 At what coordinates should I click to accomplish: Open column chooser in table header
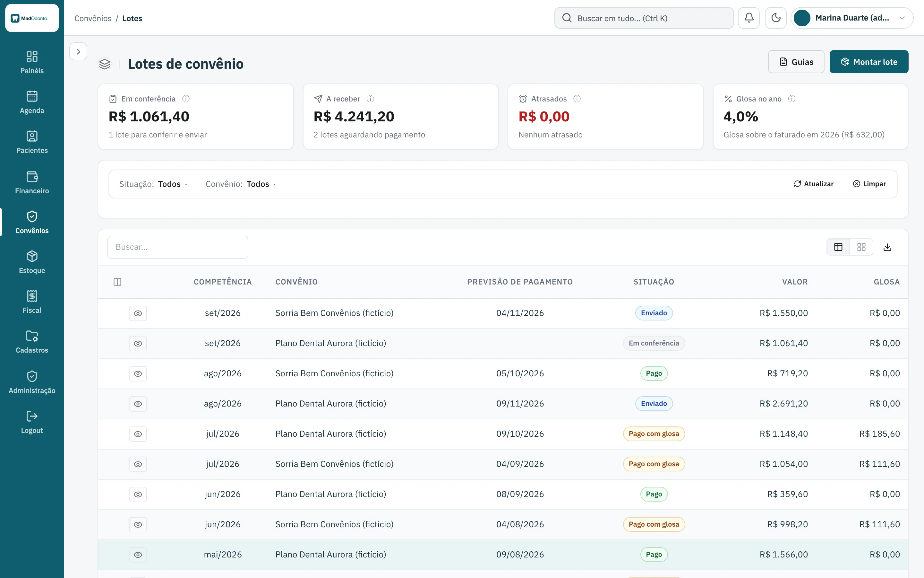[x=118, y=282]
